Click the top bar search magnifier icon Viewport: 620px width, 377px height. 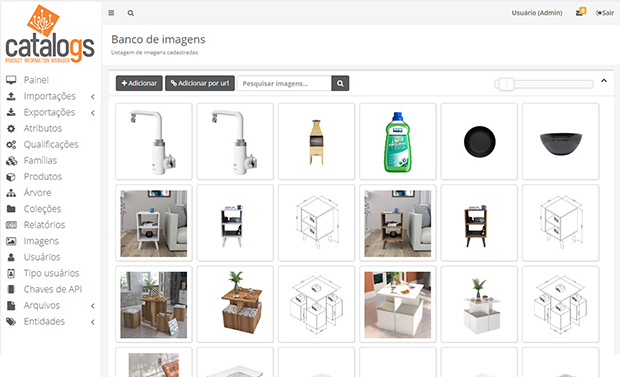(130, 13)
